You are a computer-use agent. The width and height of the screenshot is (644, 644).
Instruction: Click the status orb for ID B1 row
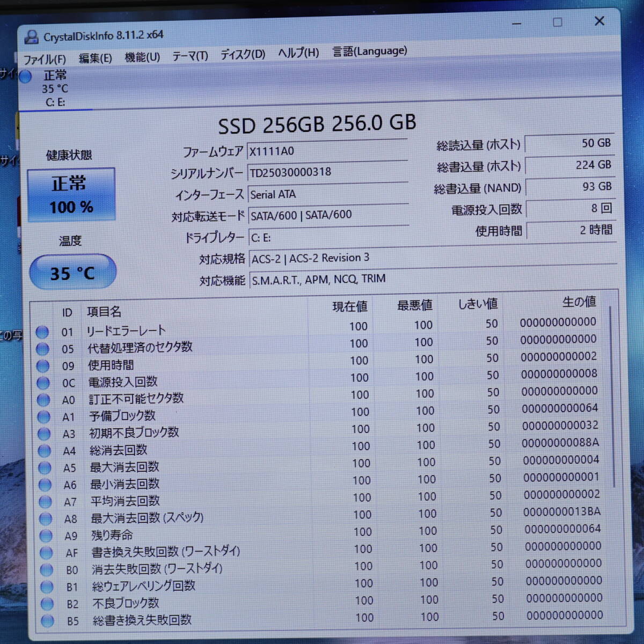pyautogui.click(x=47, y=587)
